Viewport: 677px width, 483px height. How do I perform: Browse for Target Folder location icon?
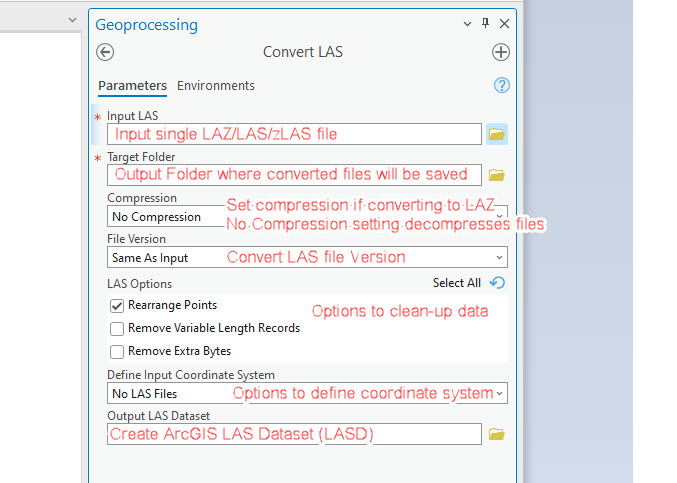(496, 175)
